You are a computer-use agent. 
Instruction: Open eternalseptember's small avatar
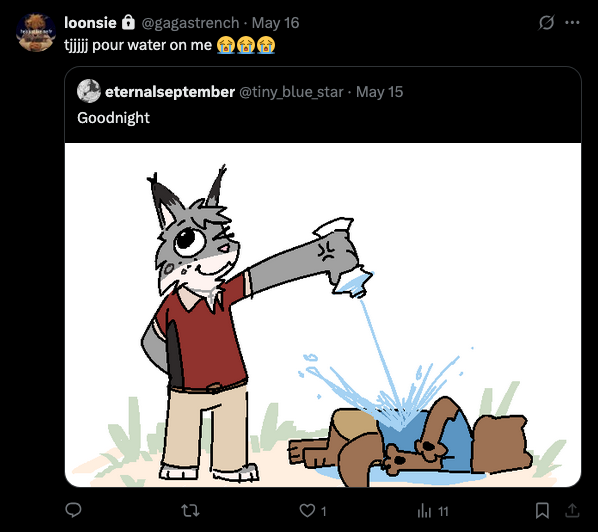point(88,91)
